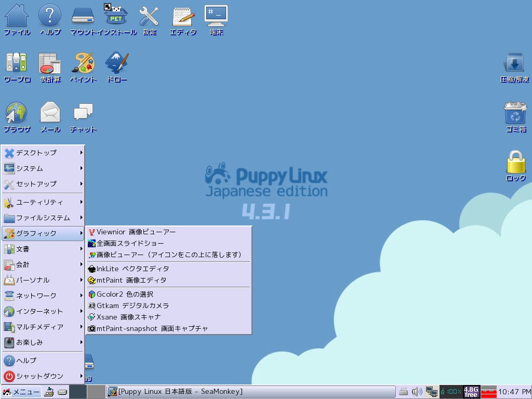Open the お楽しみ menu category
The height and width of the screenshot is (399, 532).
click(43, 343)
